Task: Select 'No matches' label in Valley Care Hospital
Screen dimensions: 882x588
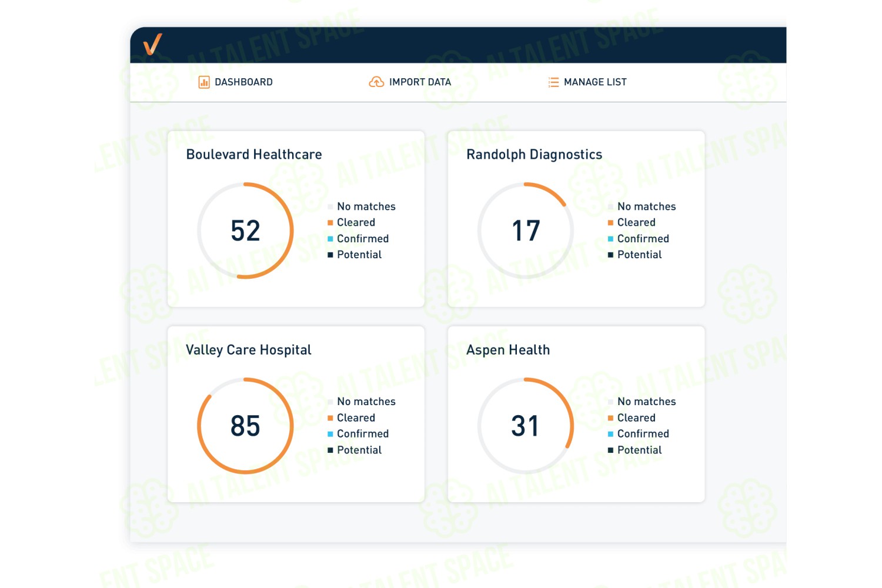Action: pos(366,402)
